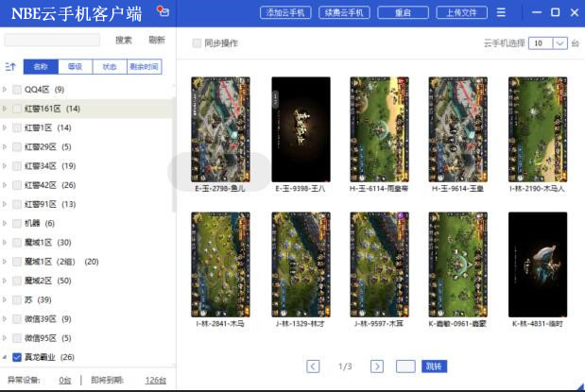Open the hamburger menu in title bar

501,12
